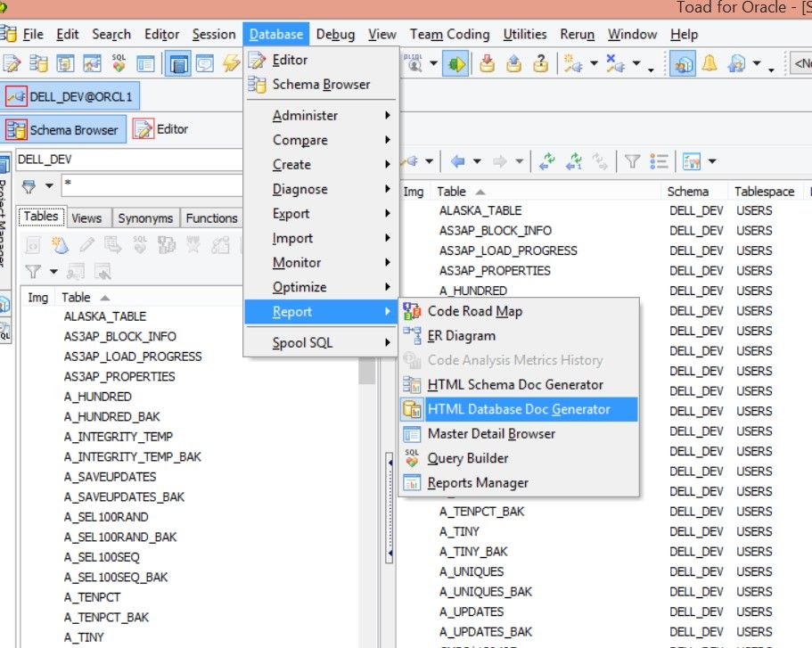Open the Database menu in menu bar

click(276, 34)
